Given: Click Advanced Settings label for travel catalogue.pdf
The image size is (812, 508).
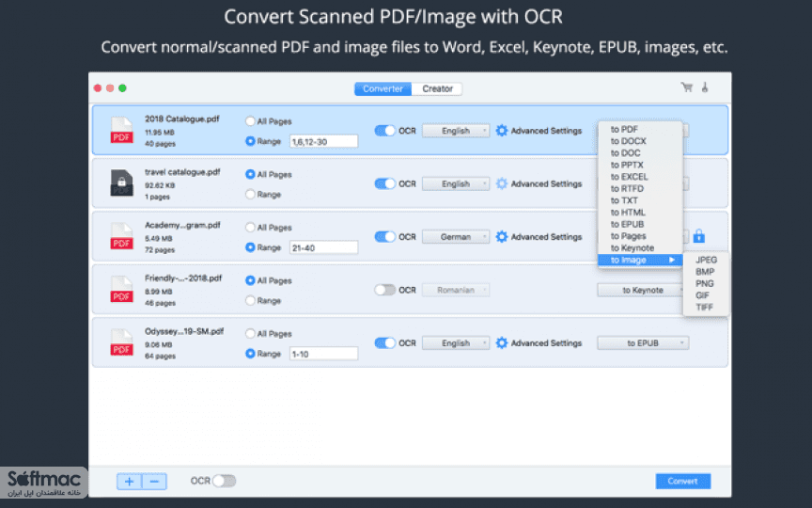Looking at the screenshot, I should pyautogui.click(x=546, y=183).
